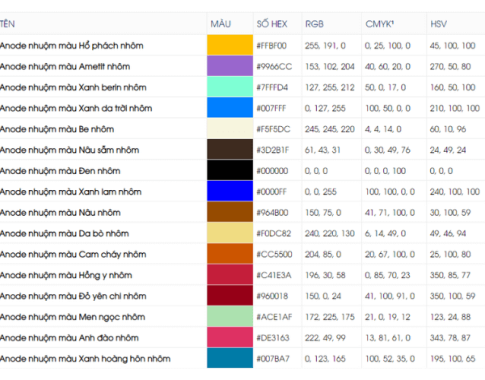Click the HSV column header
Image resolution: width=485 pixels, height=380 pixels.
click(438, 24)
